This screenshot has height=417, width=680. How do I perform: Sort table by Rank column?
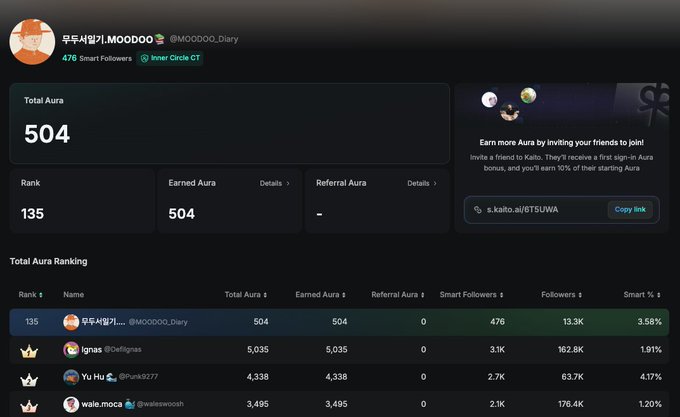pyautogui.click(x=31, y=295)
